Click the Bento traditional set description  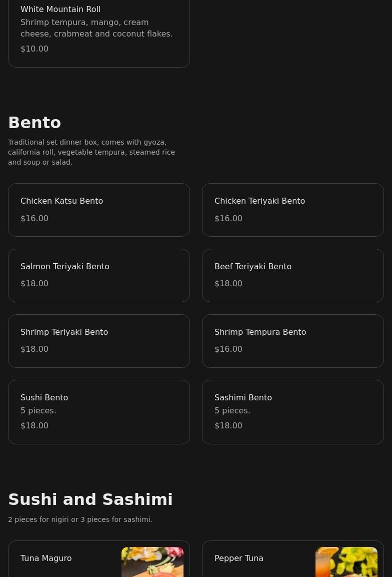coord(91,152)
